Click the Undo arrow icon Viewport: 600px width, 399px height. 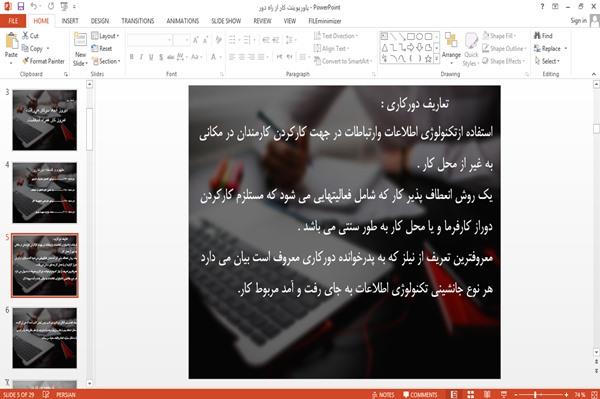point(34,6)
